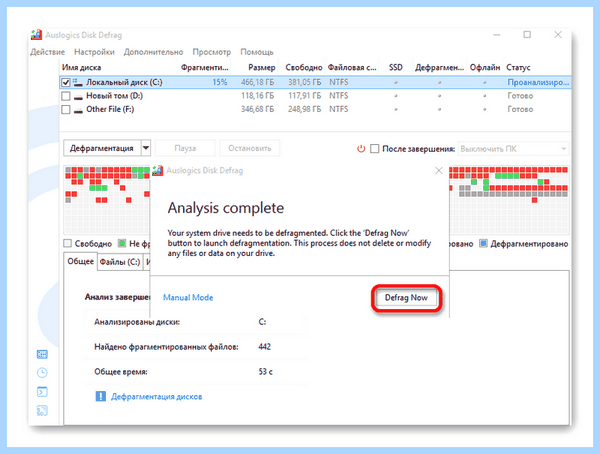
Task: Click the Новый том (D:) drive icon
Action: (x=78, y=96)
